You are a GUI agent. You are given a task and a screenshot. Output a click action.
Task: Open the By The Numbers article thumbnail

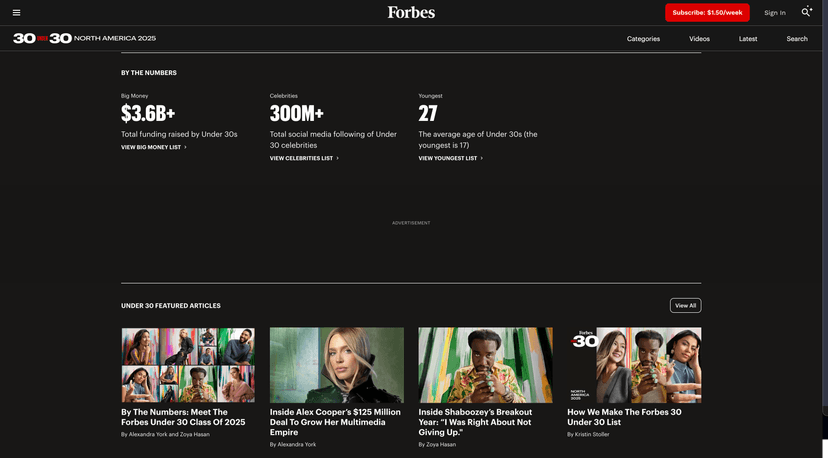coord(188,365)
